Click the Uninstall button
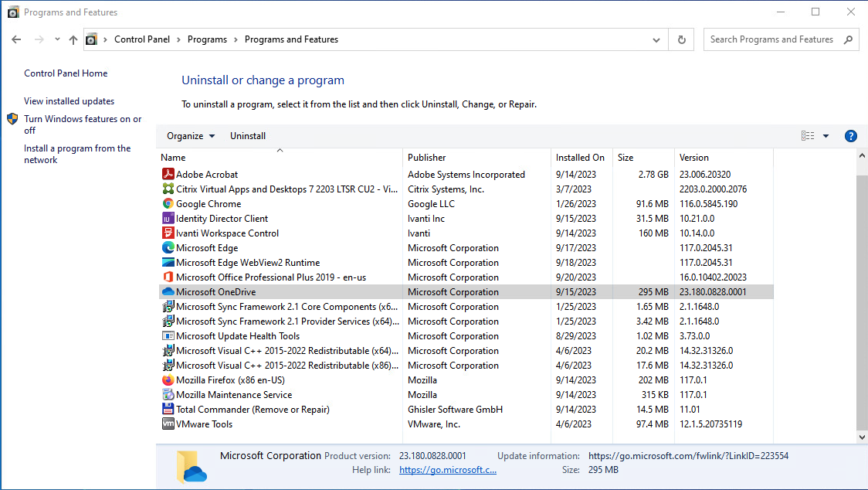This screenshot has width=868, height=490. [x=247, y=136]
